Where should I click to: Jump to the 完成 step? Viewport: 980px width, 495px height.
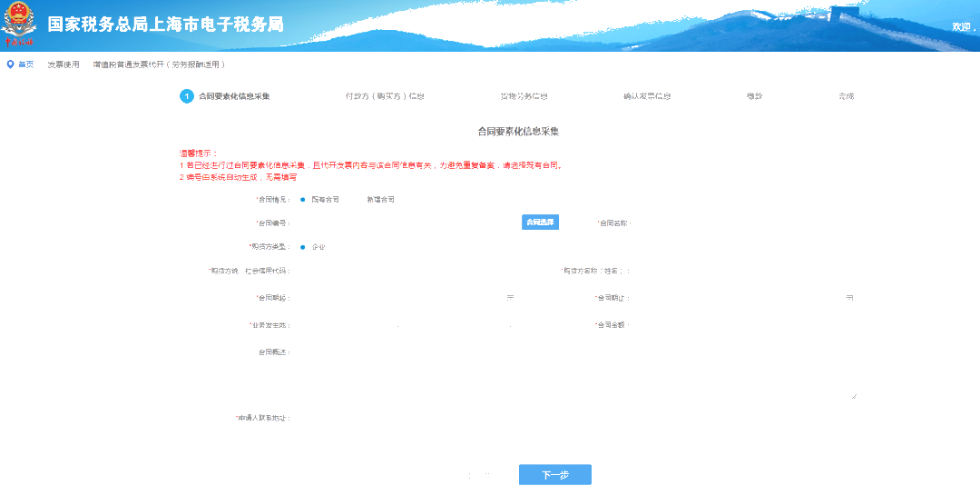[x=847, y=96]
